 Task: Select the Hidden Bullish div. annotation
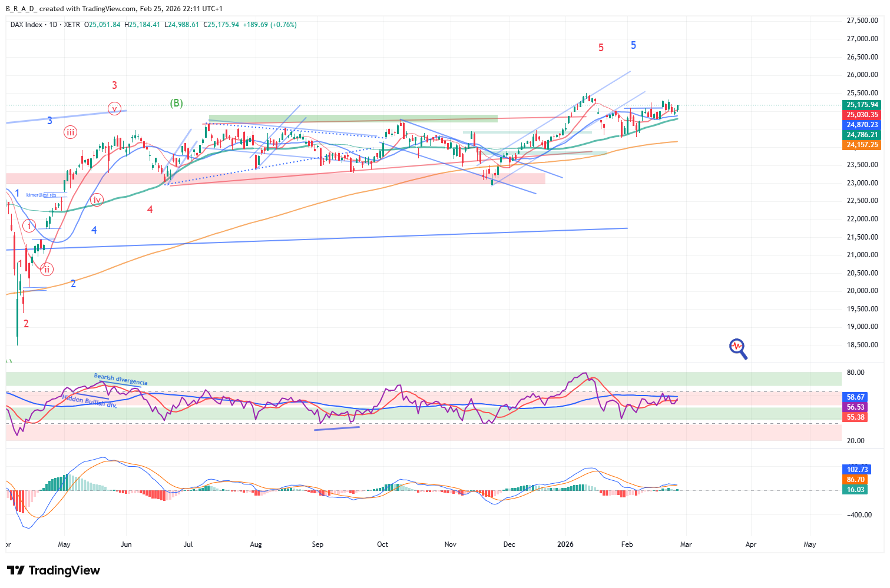click(x=90, y=401)
